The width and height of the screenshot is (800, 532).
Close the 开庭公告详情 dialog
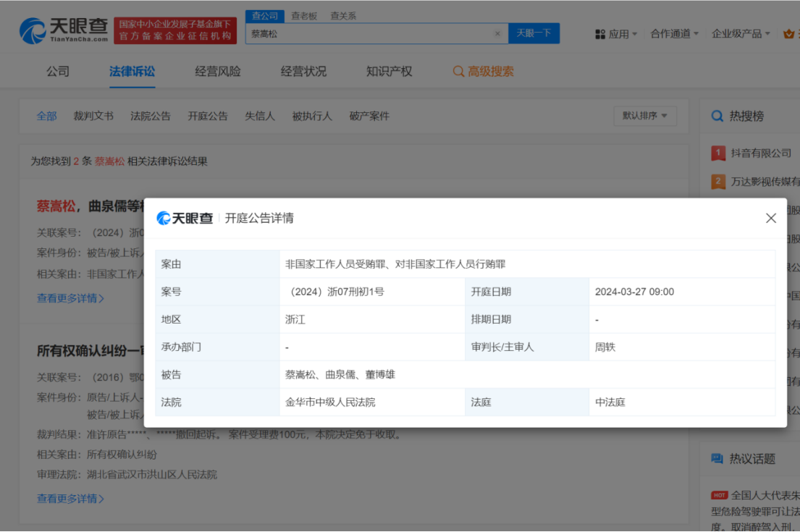(771, 218)
